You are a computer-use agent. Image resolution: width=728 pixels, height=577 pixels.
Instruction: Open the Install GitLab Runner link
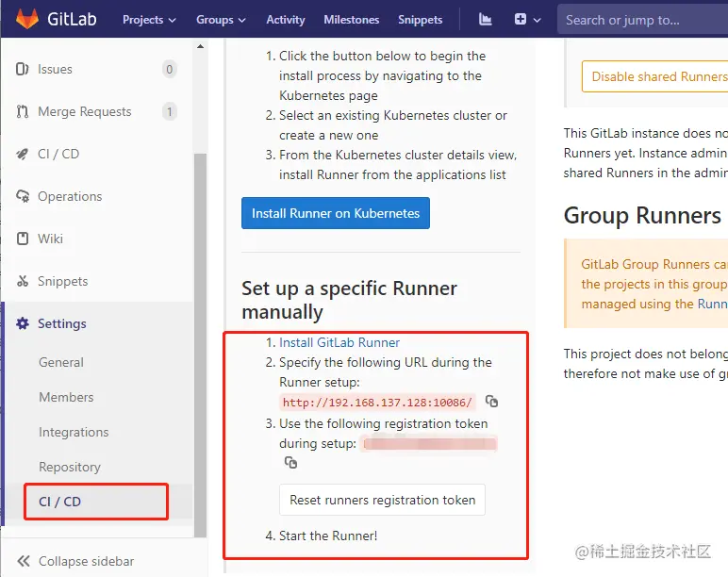[339, 342]
